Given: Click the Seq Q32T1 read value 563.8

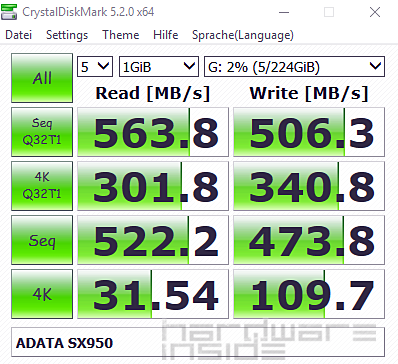Looking at the screenshot, I should [153, 132].
